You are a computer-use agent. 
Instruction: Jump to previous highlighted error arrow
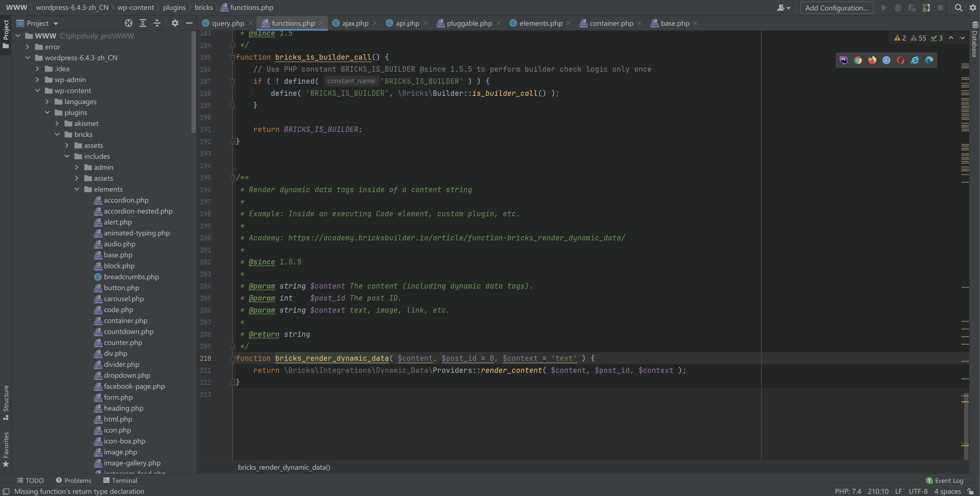pos(951,38)
